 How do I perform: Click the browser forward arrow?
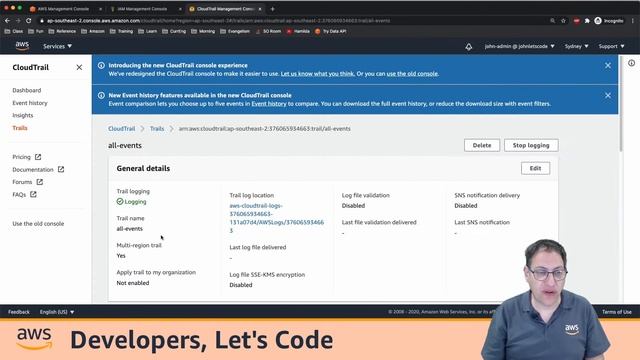pyautogui.click(x=18, y=20)
